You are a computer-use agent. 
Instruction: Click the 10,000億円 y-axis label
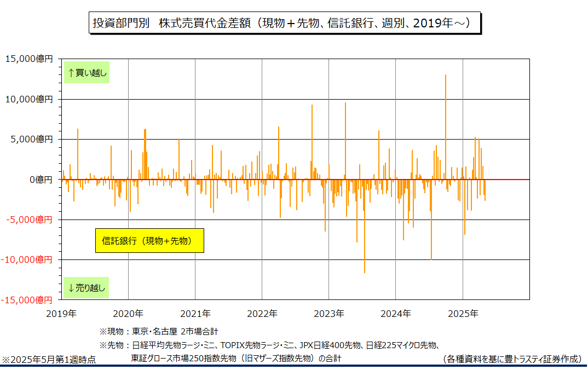[28, 100]
